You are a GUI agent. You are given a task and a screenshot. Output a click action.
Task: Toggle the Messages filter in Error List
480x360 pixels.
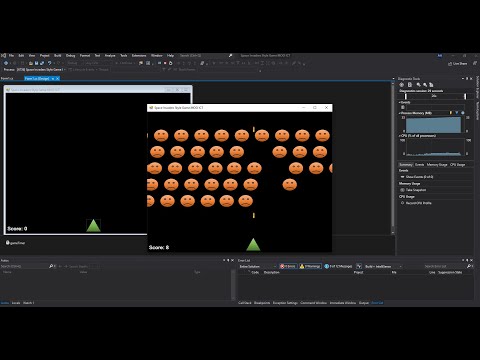click(x=338, y=266)
